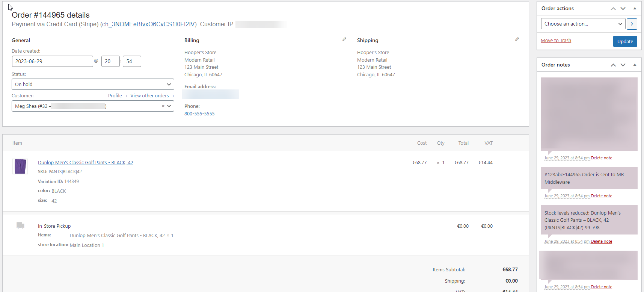Viewport: 644px width, 292px height.
Task: Click the Shipping €0.00 total value
Action: coord(511,281)
